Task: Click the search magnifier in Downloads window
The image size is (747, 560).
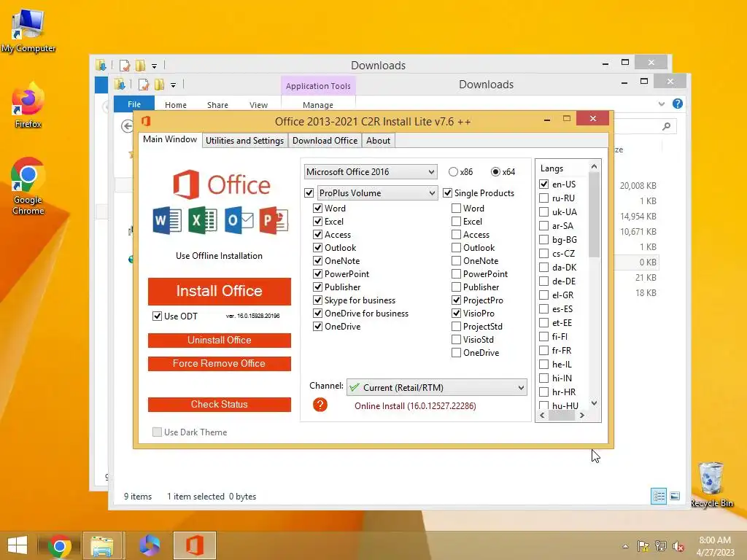Action: (x=666, y=126)
